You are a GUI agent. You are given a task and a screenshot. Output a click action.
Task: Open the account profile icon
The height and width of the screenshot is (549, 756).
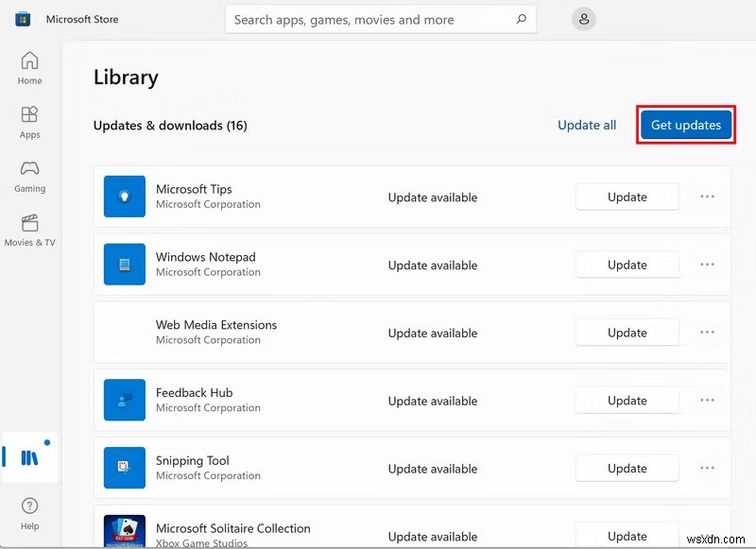tap(583, 18)
